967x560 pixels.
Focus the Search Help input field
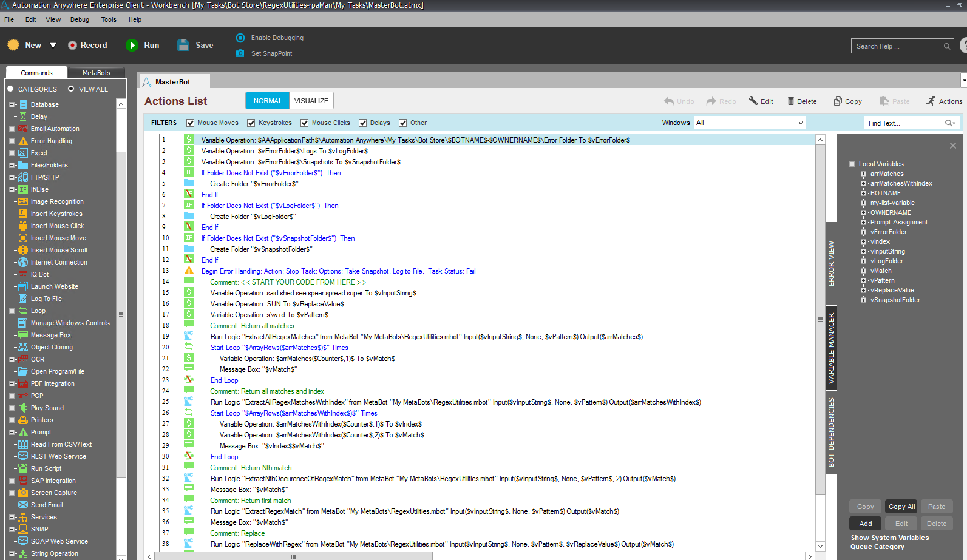click(x=897, y=46)
